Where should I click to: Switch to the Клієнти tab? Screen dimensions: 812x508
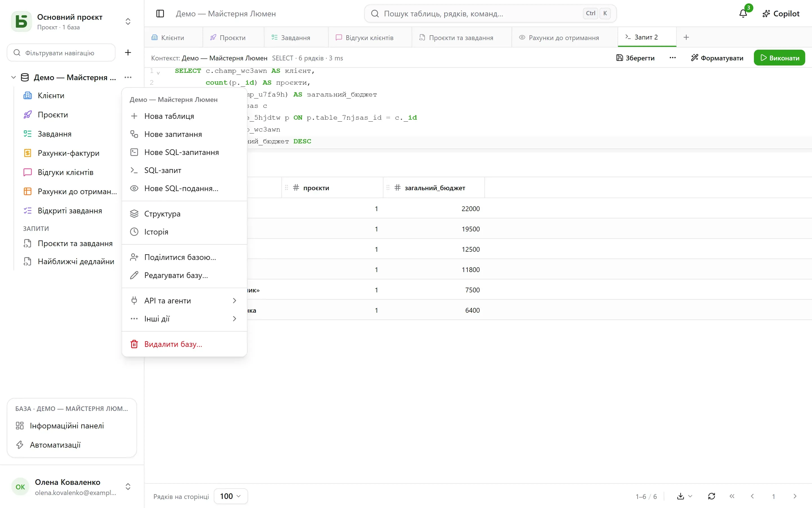(173, 37)
